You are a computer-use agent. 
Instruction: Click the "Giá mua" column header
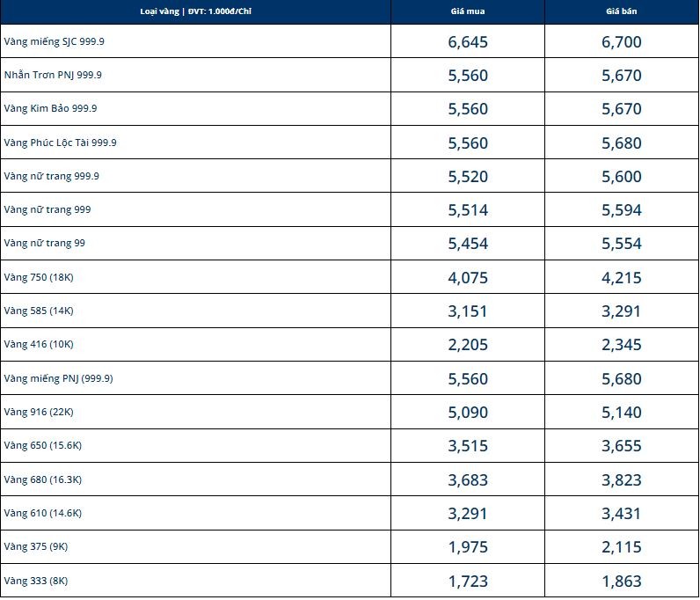pyautogui.click(x=467, y=11)
